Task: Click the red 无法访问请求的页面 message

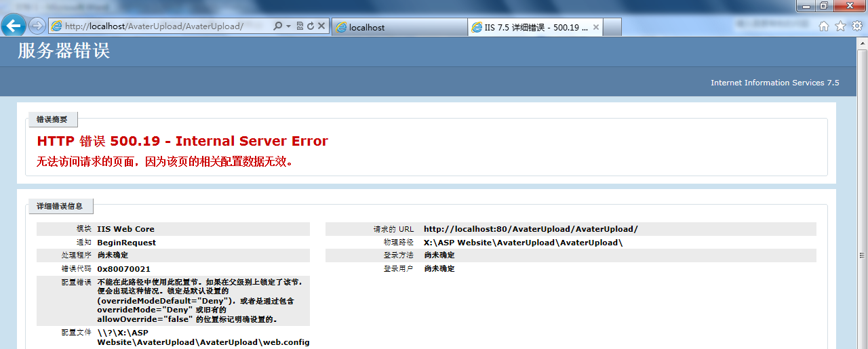Action: (x=165, y=162)
